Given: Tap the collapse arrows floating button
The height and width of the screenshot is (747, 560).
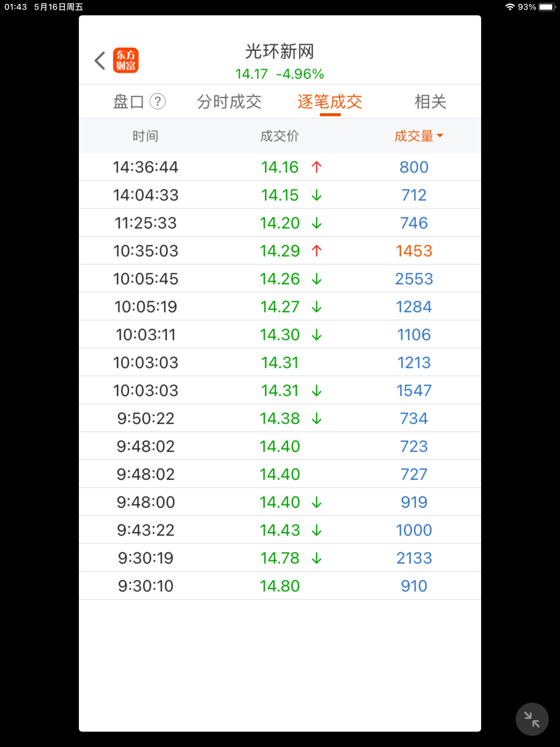Looking at the screenshot, I should coord(532,719).
